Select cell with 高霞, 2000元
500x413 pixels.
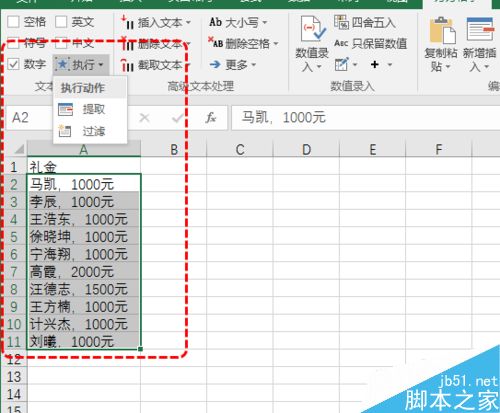coord(84,271)
